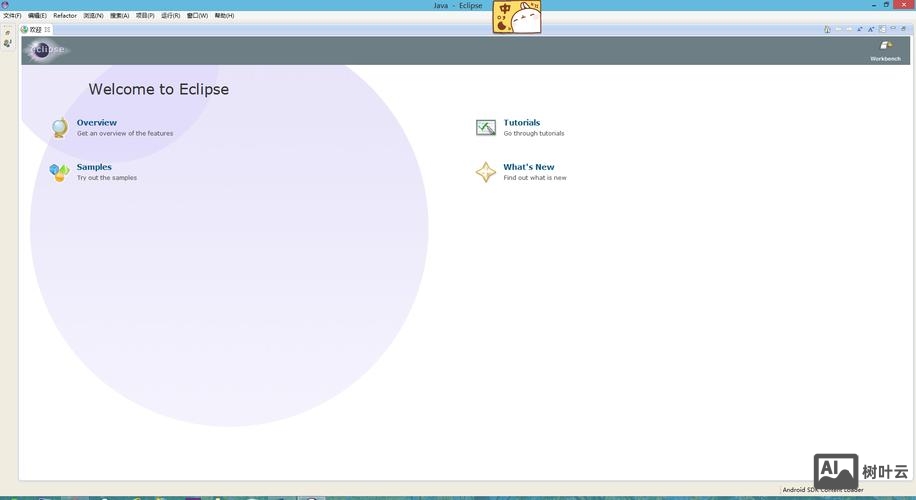This screenshot has height=500, width=916.
Task: Click the Home icon in welcome toolbar
Action: (827, 29)
